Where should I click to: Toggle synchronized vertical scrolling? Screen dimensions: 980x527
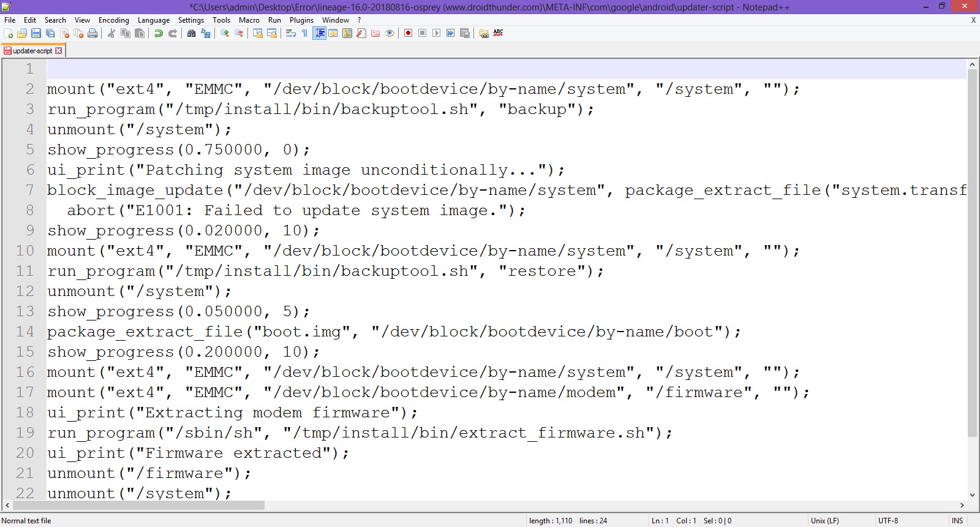(x=258, y=33)
